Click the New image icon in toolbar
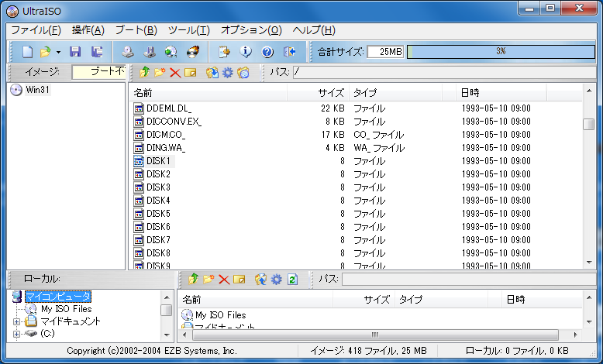Screen dimensions: 603x364 27,52
